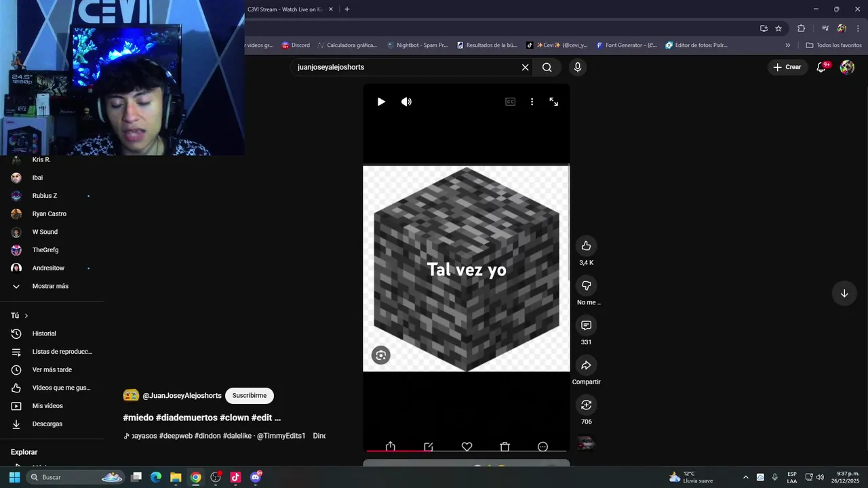Expand the Tú section chevron
The height and width of the screenshot is (488, 868).
point(26,316)
